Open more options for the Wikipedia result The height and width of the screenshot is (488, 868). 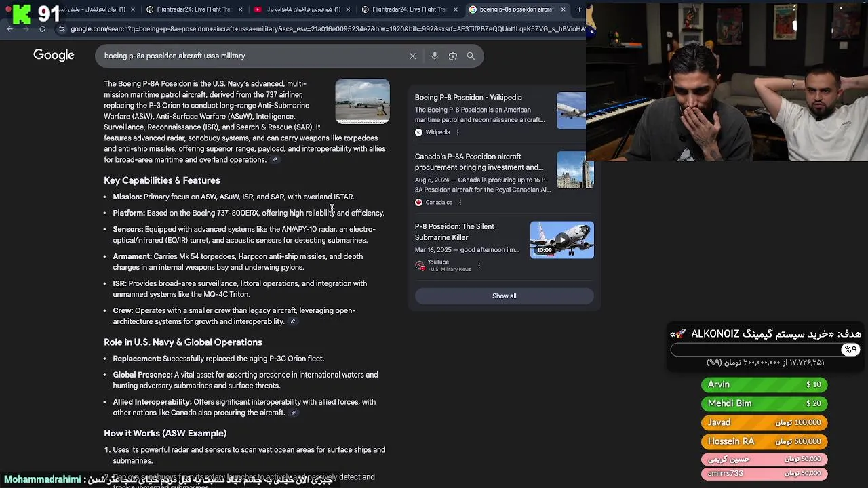tap(458, 132)
